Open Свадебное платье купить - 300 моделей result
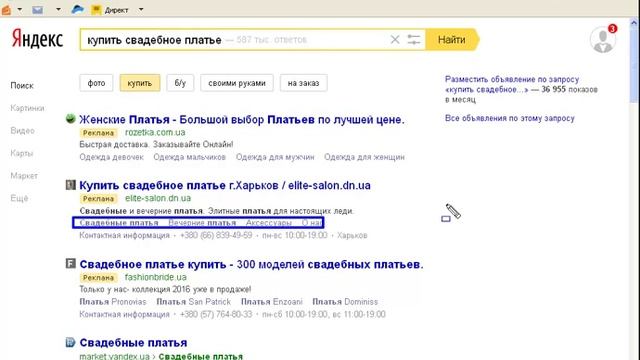Screen dimensions: 640x360 251,264
